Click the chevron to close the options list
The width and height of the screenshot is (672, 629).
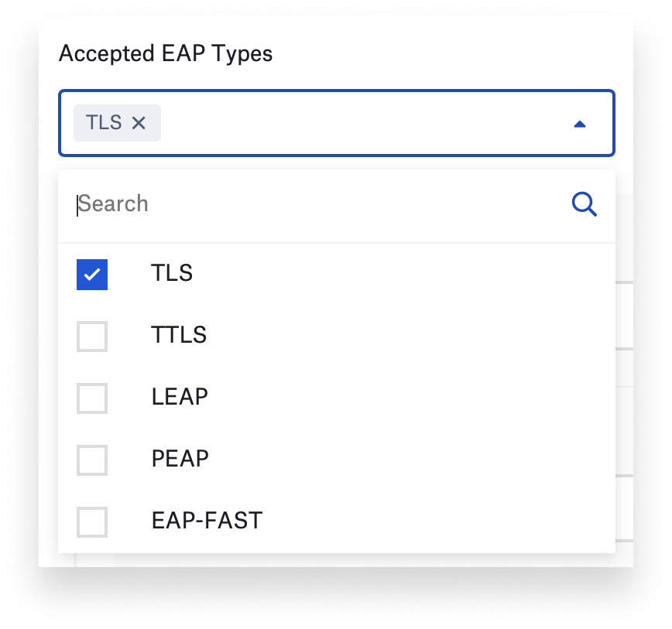[579, 122]
